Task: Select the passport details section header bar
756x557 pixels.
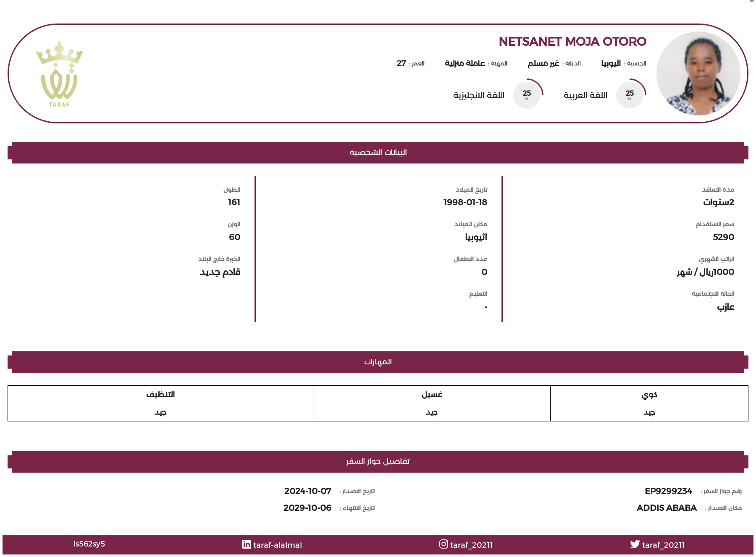Action: (x=378, y=461)
